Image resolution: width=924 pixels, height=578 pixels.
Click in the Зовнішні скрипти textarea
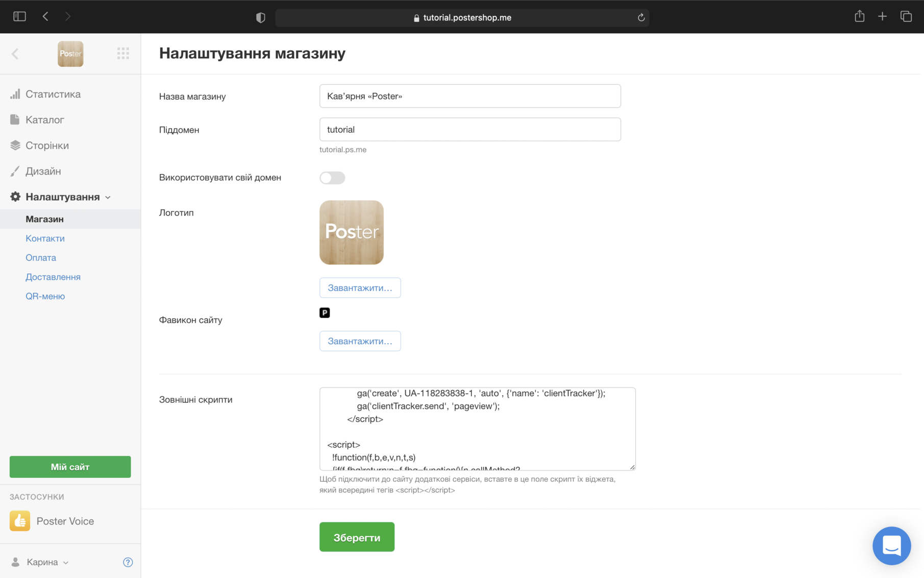point(478,429)
